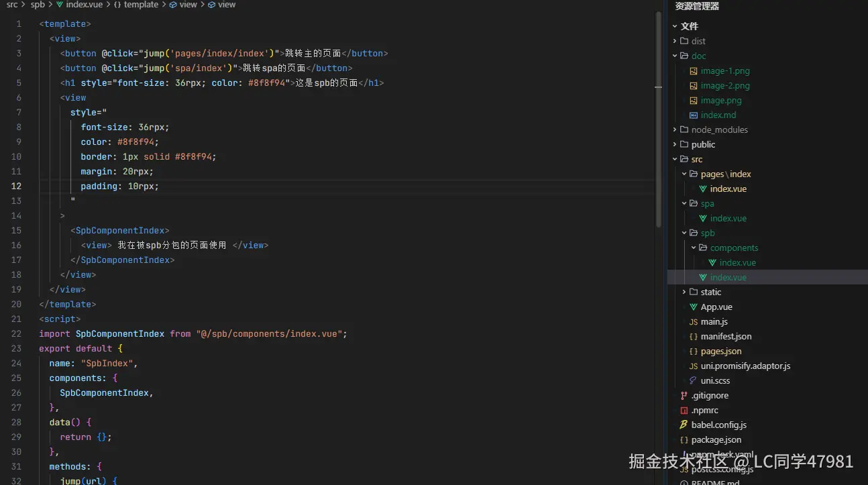Click the image icon beside image-1.png
Viewport: 868px width, 485px height.
pos(694,70)
